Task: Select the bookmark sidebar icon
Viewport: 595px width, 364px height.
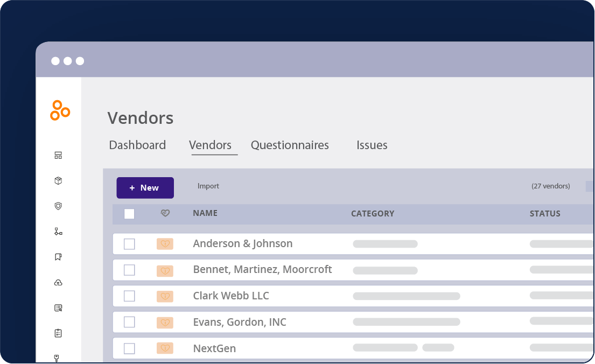Action: pos(58,257)
